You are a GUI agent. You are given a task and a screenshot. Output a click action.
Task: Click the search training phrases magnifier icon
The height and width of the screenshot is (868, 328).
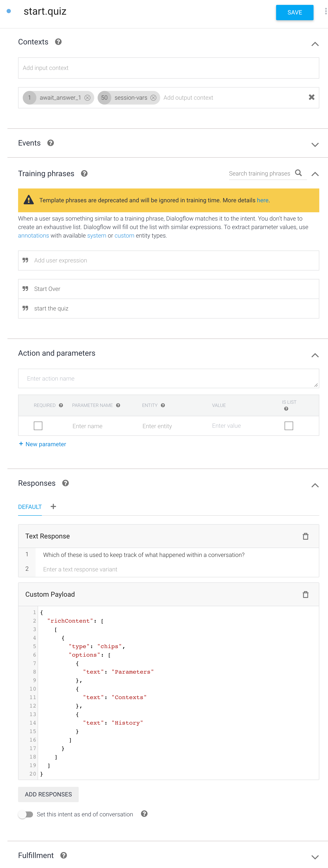(298, 173)
